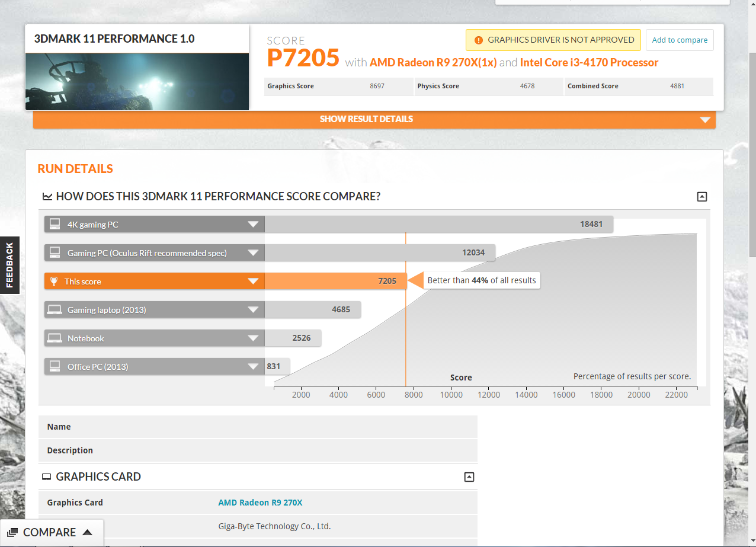The height and width of the screenshot is (547, 756).
Task: Click the compare icon on the COMPARE button
Action: (12, 532)
